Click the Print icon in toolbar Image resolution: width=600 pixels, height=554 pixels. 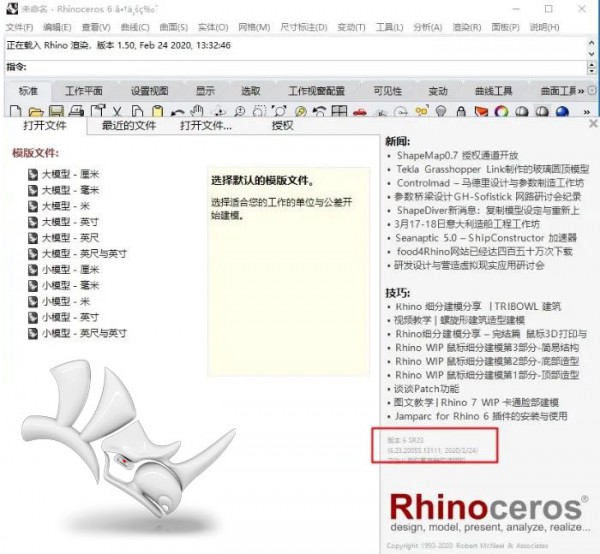click(x=77, y=112)
